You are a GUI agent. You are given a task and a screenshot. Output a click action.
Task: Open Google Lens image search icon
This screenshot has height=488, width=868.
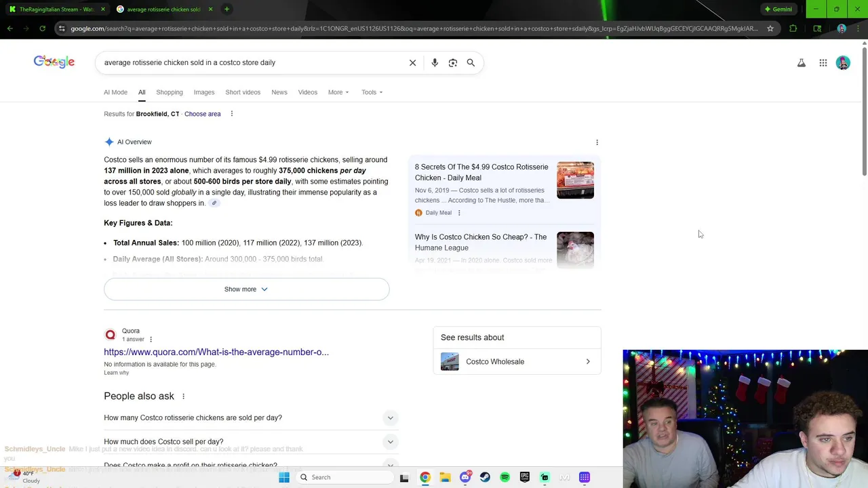tap(453, 62)
